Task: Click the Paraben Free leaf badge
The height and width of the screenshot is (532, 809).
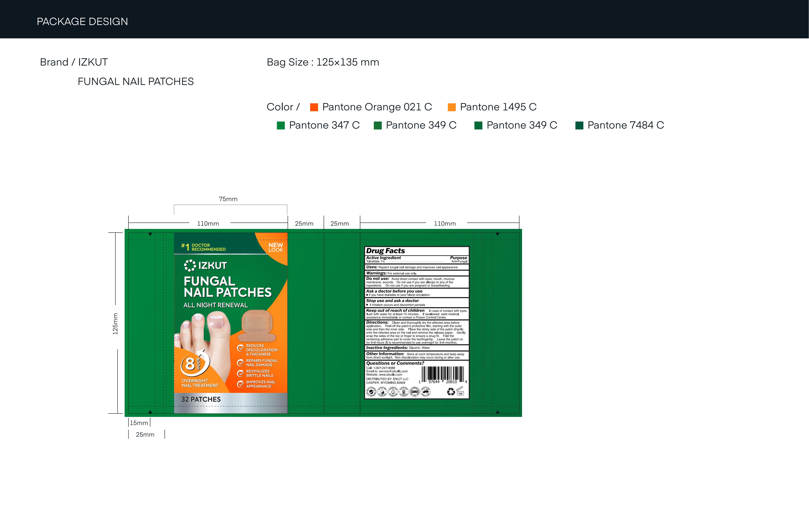Action: point(393,392)
